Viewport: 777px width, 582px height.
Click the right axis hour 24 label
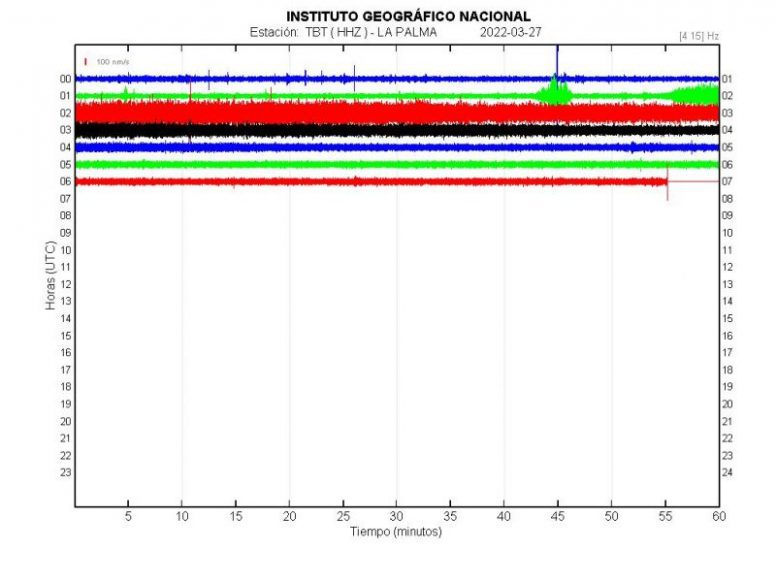pos(727,472)
